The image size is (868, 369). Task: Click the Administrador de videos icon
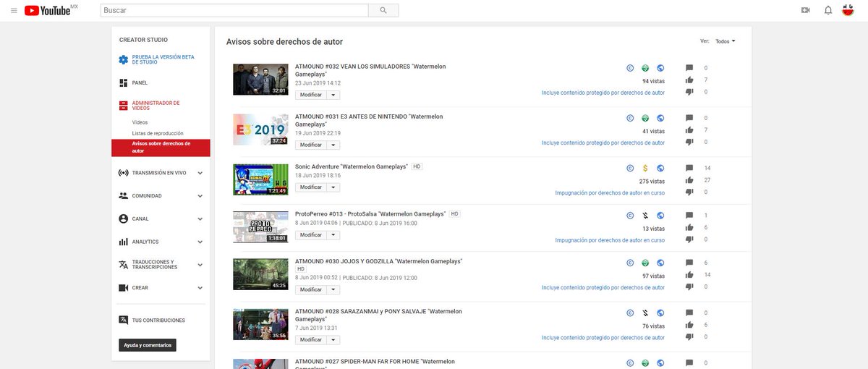coord(124,106)
